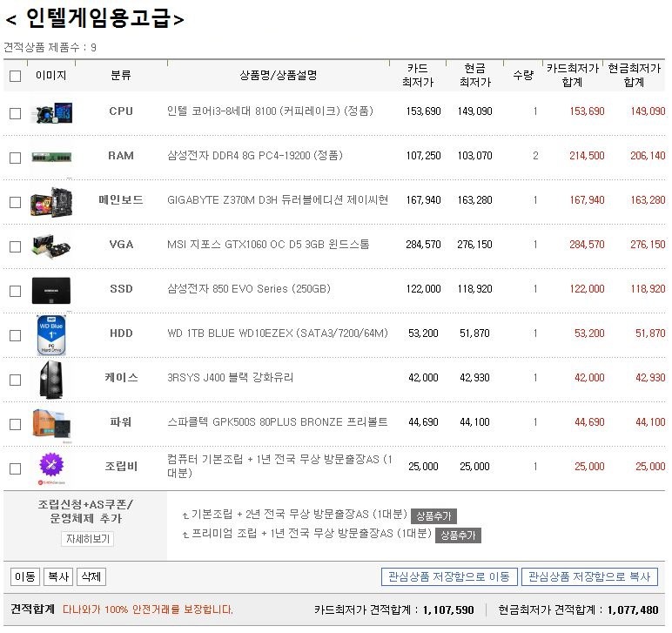Viewport: 672px width, 633px height.
Task: Open product link 인텔 코어i3-8세대 8100
Action: click(270, 111)
